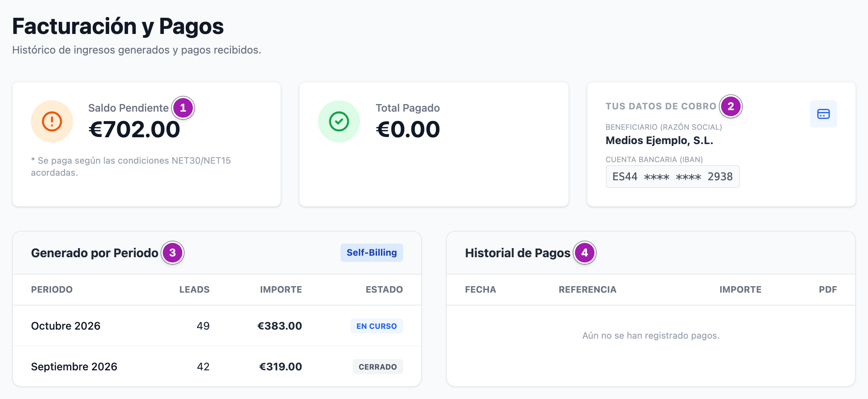Screen dimensions: 868x399
Task: Click the EN CURSO status badge
Action: tap(377, 326)
